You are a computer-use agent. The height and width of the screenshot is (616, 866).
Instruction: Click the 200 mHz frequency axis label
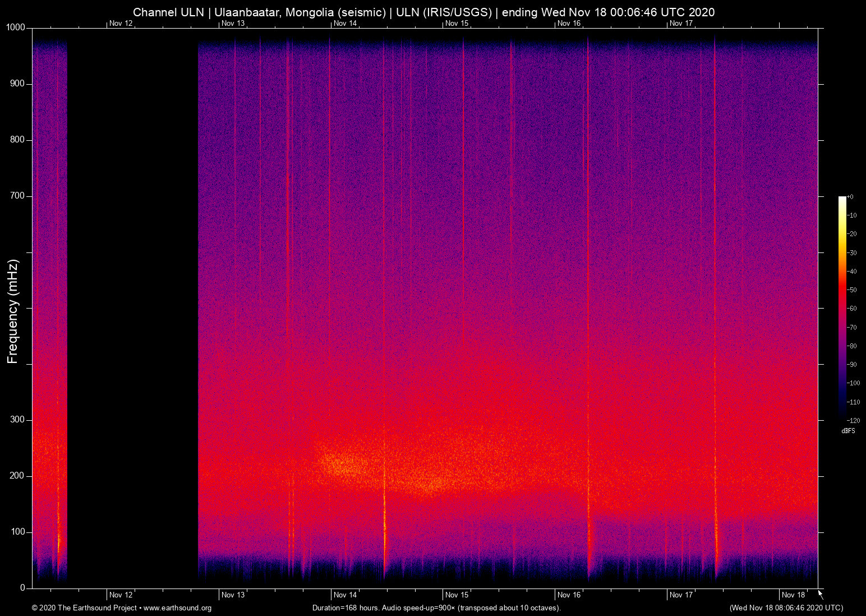click(x=17, y=476)
